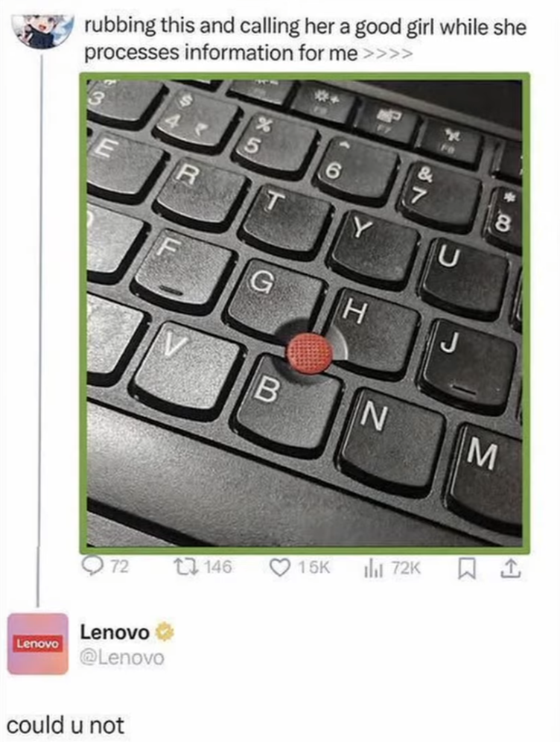
Task: Share the tweet via upload arrow icon
Action: pos(510,569)
